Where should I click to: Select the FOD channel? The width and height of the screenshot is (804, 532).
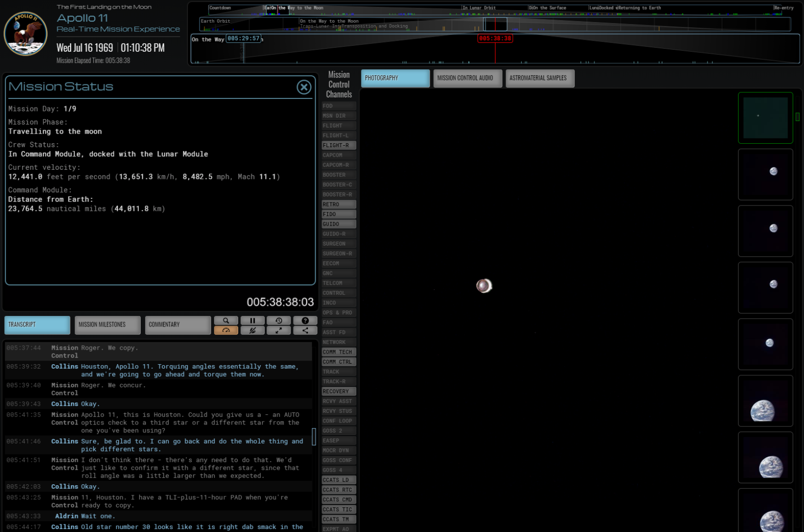click(339, 106)
